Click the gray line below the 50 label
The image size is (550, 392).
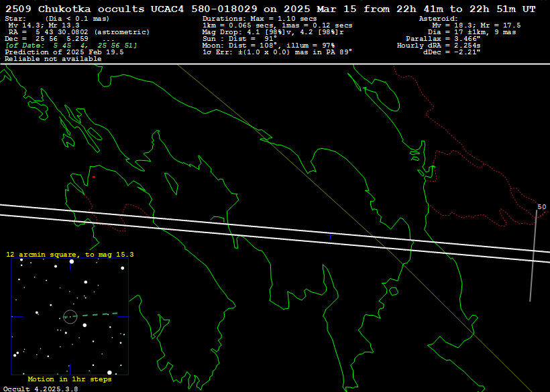point(533,258)
